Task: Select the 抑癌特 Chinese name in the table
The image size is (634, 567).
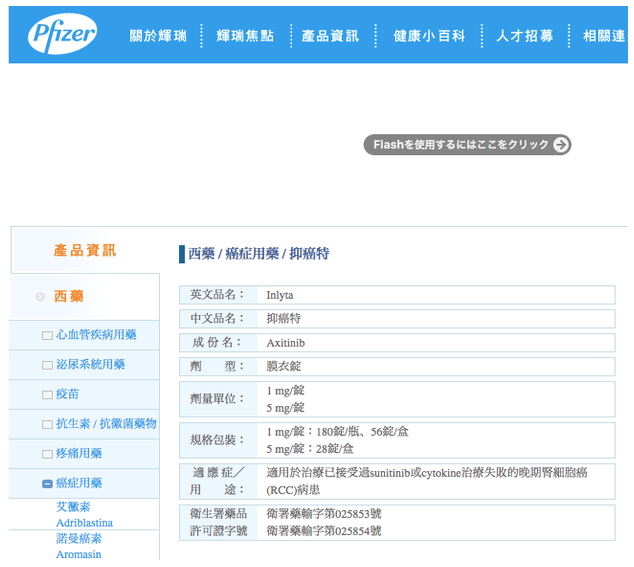Action: (283, 319)
